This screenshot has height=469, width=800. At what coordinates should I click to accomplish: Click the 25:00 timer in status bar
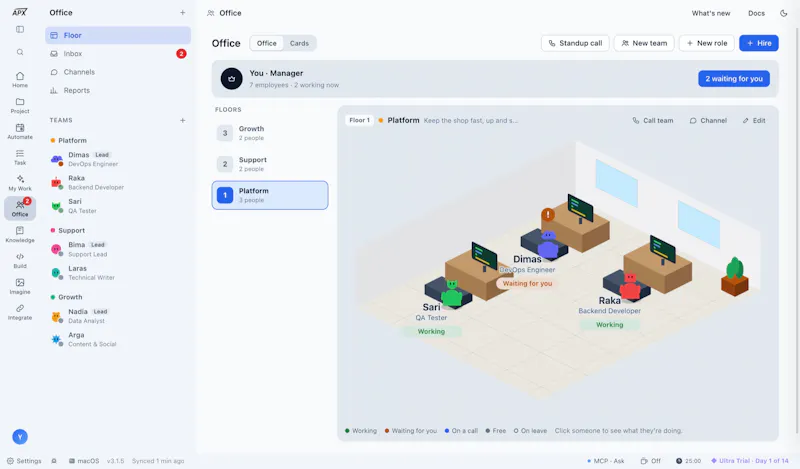688,461
